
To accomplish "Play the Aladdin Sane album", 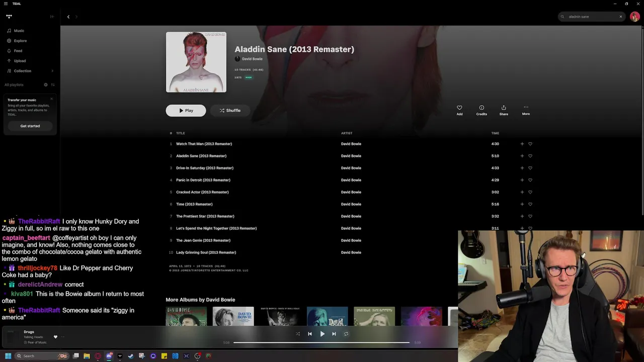I will coord(186,111).
